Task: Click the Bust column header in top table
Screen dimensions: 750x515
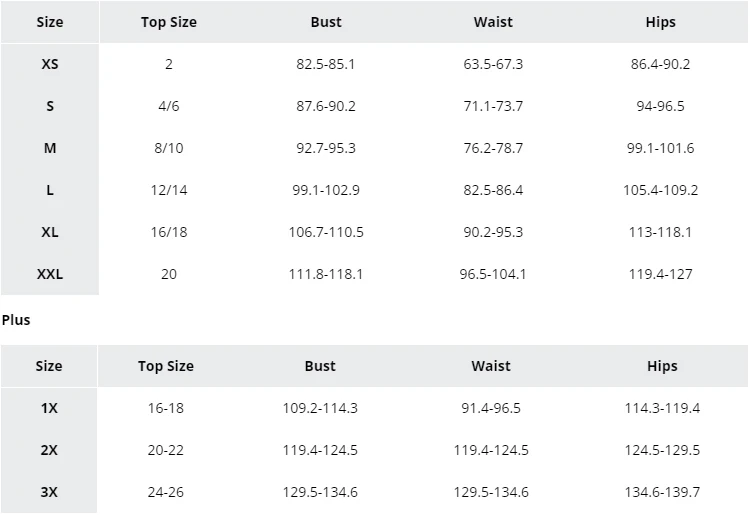Action: tap(326, 22)
